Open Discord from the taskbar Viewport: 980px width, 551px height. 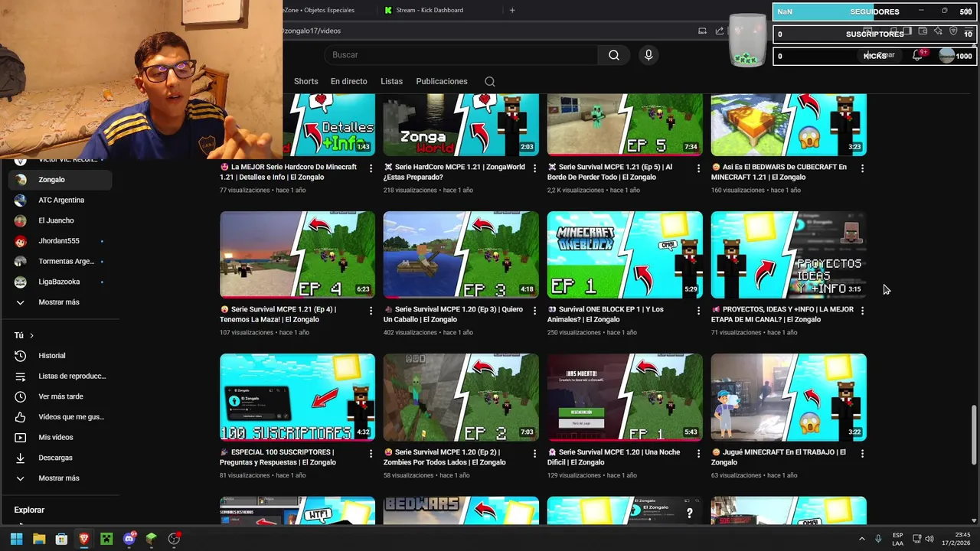click(129, 539)
